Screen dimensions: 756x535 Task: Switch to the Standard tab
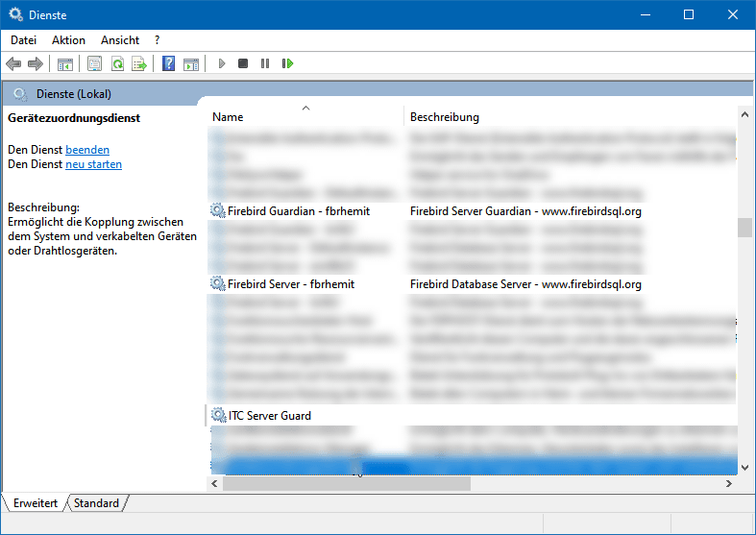click(96, 503)
